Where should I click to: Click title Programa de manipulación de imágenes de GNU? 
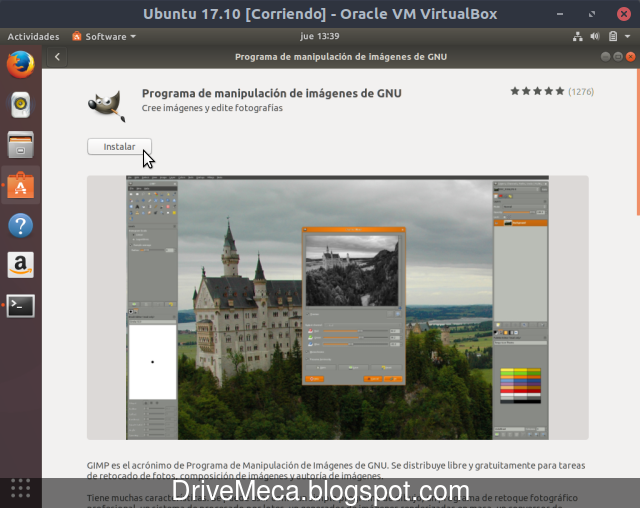pyautogui.click(x=271, y=93)
